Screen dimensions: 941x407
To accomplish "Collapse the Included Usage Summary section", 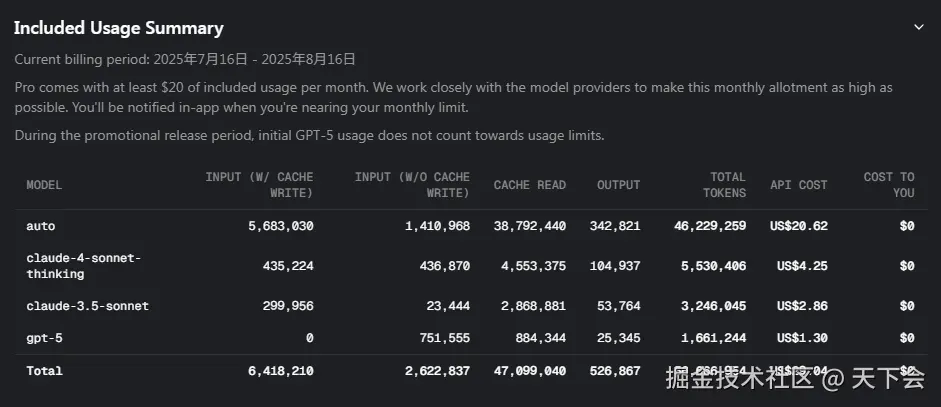I will tap(919, 28).
